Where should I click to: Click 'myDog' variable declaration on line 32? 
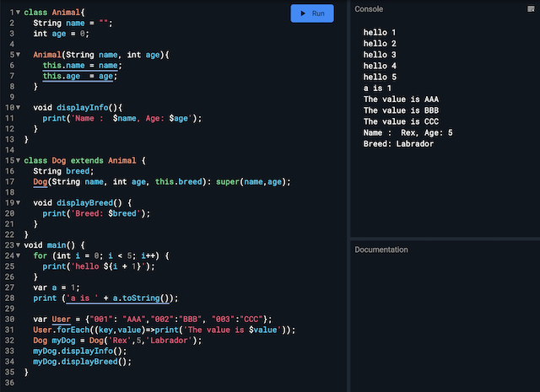click(x=64, y=341)
